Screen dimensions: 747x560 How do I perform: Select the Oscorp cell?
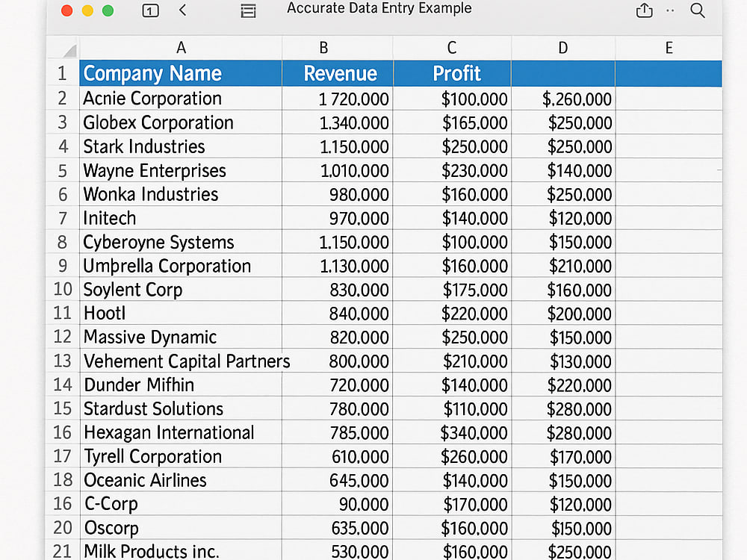tap(181, 528)
